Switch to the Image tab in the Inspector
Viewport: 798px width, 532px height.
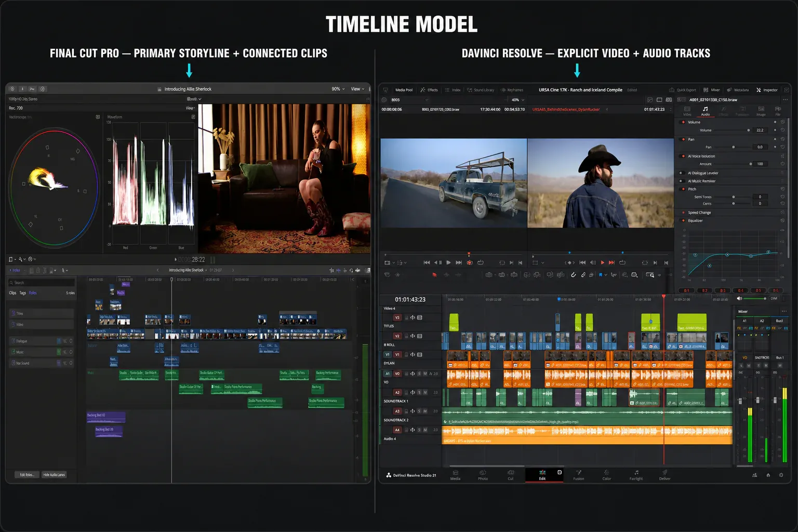pyautogui.click(x=761, y=111)
